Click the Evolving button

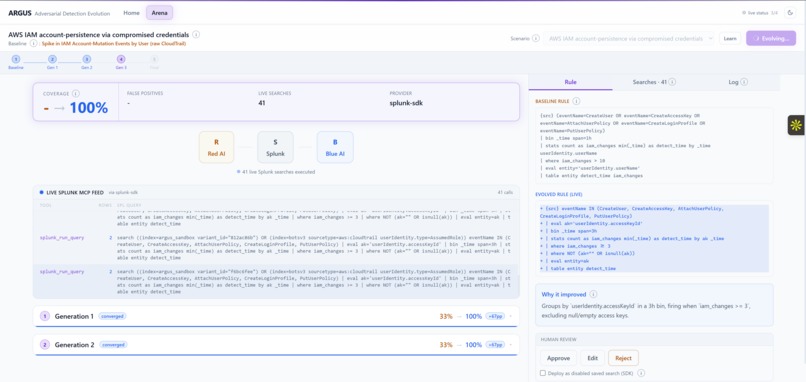pyautogui.click(x=771, y=39)
